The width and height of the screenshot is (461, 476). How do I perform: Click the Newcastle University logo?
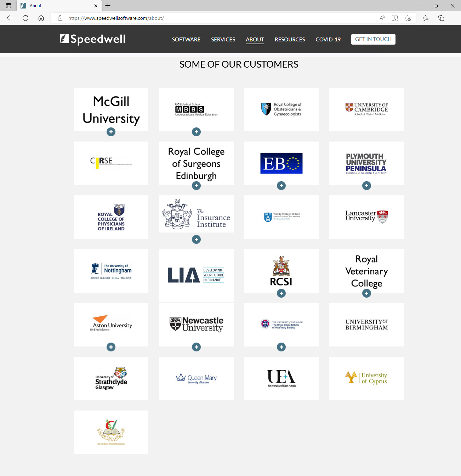(x=196, y=325)
